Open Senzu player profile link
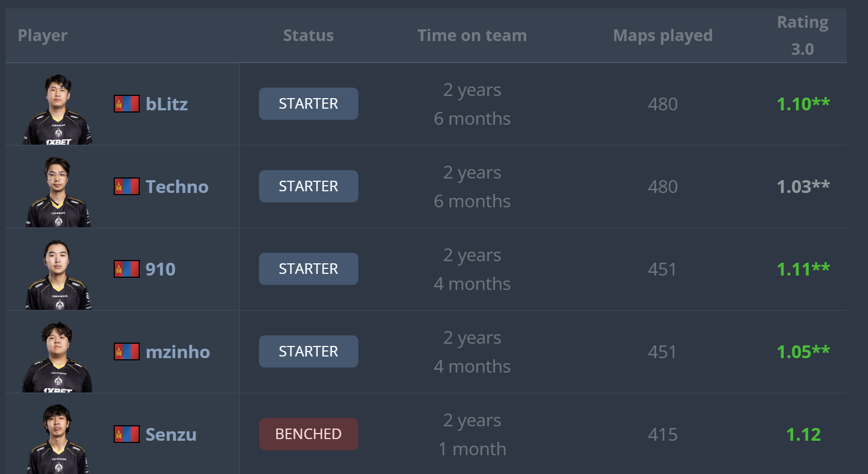This screenshot has height=474, width=868. pyautogui.click(x=171, y=434)
